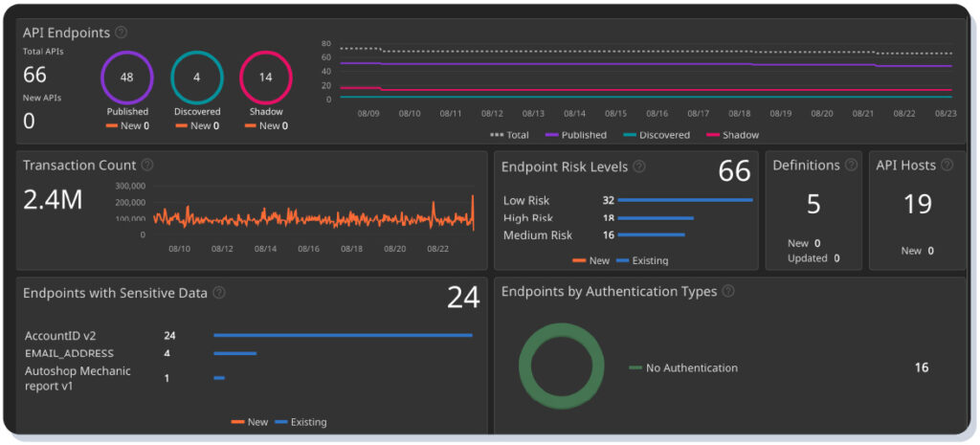The height and width of the screenshot is (445, 980).
Task: Click the Sensitive Data total 24
Action: coord(463,298)
